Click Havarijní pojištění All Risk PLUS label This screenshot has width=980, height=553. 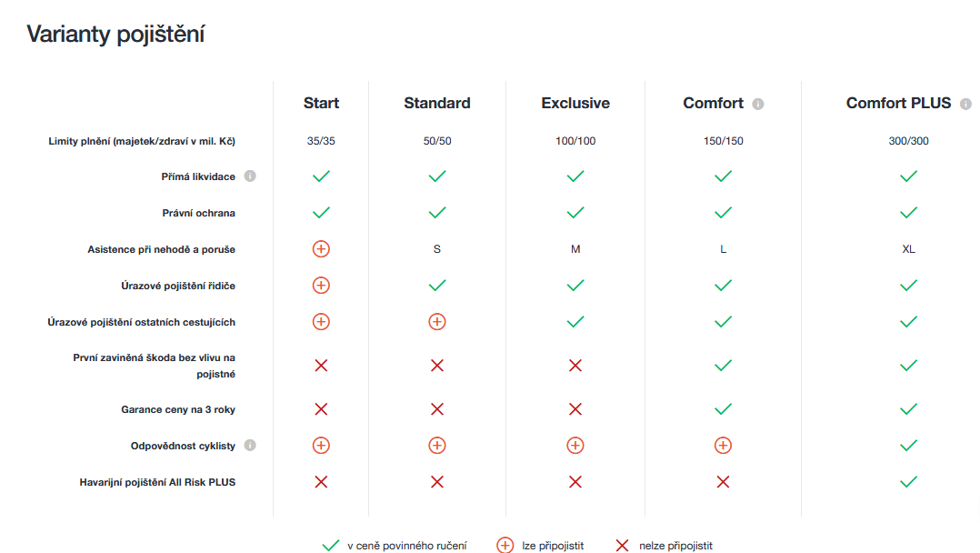click(x=157, y=482)
